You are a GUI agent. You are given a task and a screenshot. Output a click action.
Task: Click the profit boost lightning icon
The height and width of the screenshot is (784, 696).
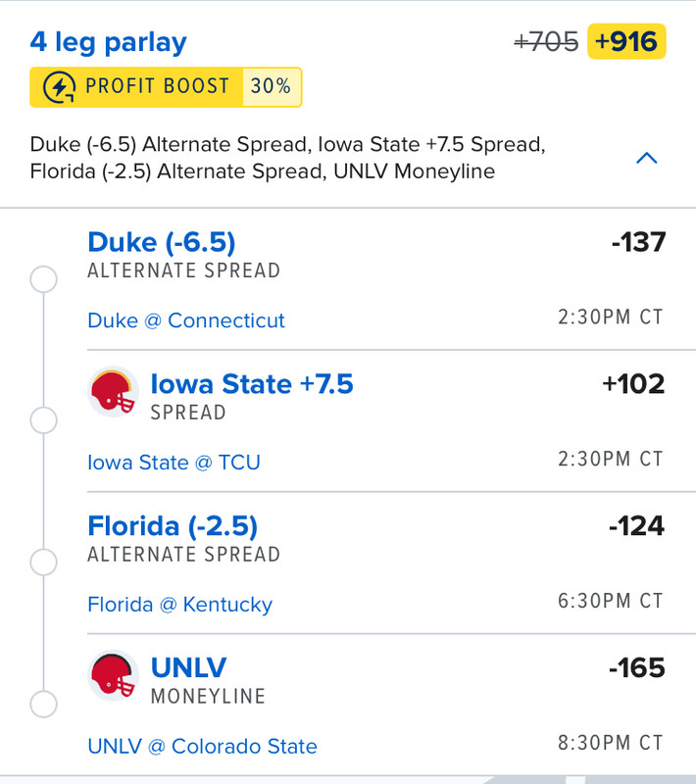coord(61,87)
